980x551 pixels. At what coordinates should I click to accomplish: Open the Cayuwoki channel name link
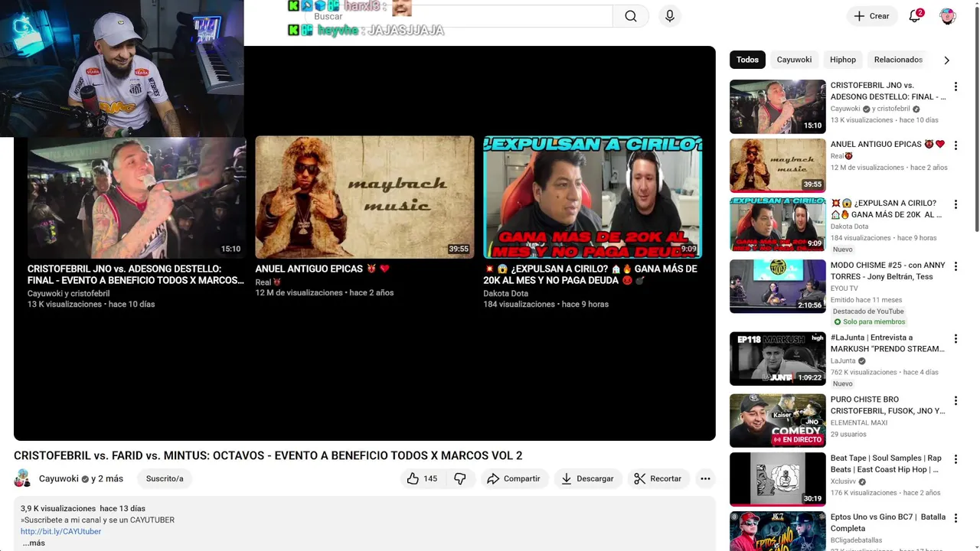point(59,478)
